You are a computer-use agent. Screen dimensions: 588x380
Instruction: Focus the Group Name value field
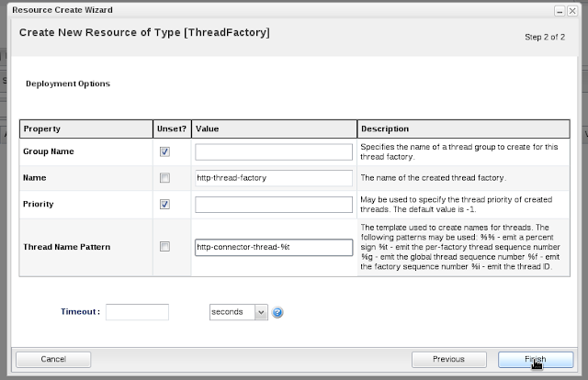point(274,151)
